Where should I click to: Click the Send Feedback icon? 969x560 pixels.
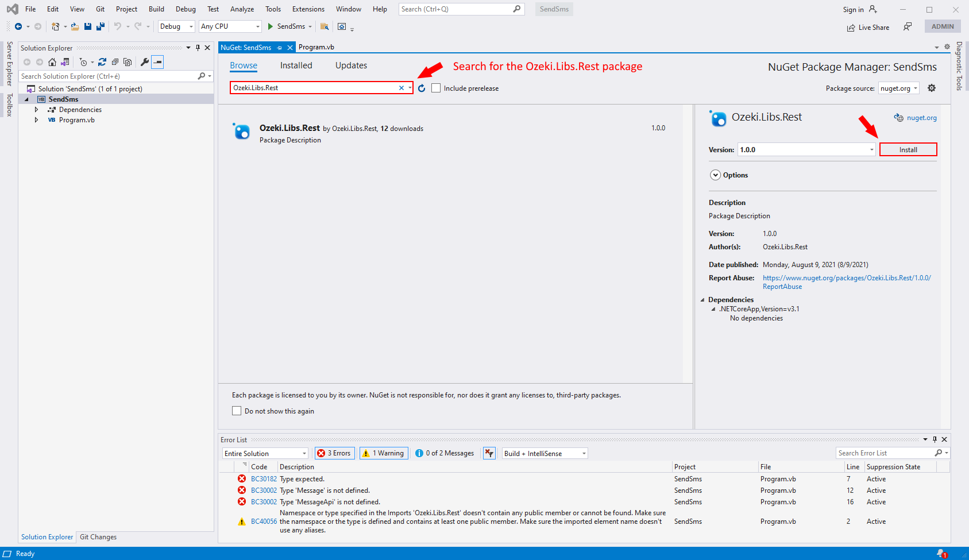click(908, 26)
